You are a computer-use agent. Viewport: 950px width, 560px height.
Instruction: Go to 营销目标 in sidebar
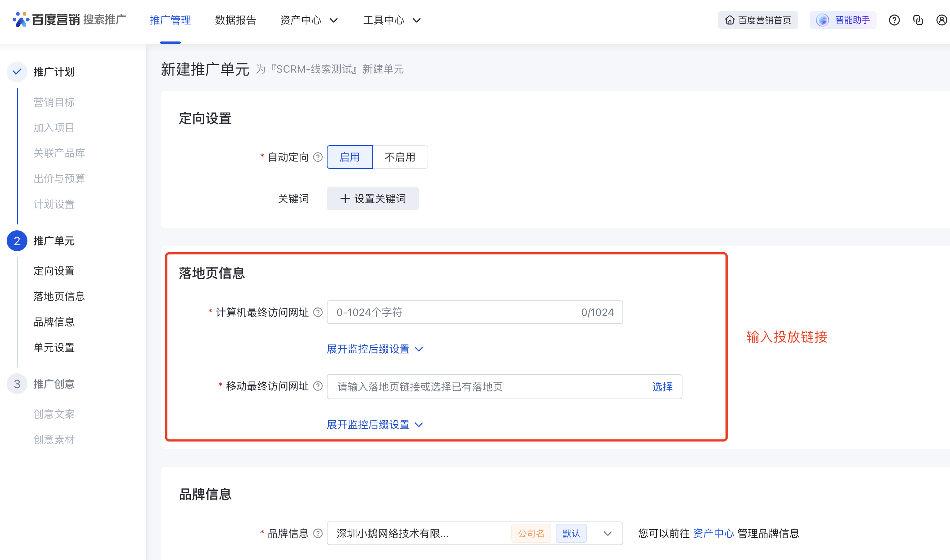(54, 102)
